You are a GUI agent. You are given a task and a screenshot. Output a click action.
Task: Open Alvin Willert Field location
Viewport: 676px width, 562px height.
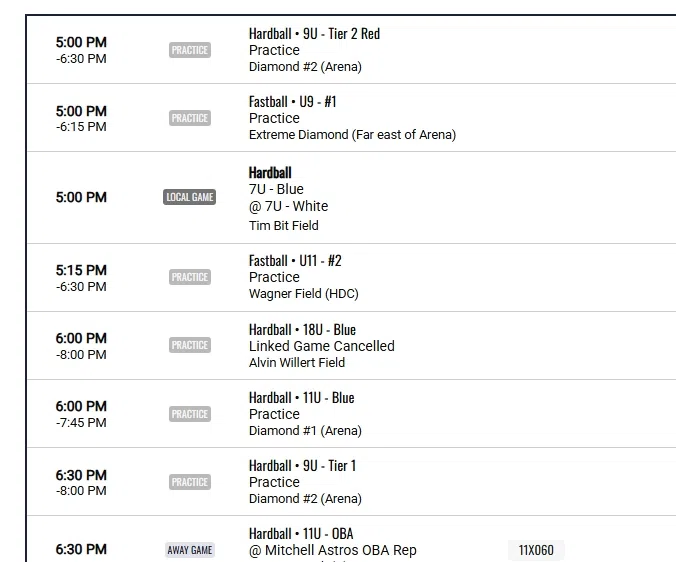point(296,363)
